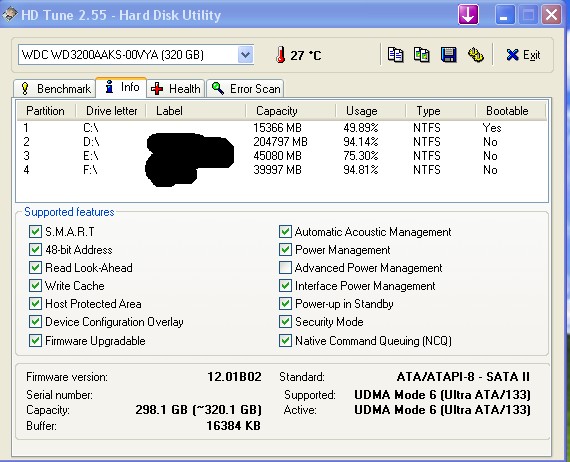570x462 pixels.
Task: Click the Supported UDMA Mode 6 value
Action: 442,394
